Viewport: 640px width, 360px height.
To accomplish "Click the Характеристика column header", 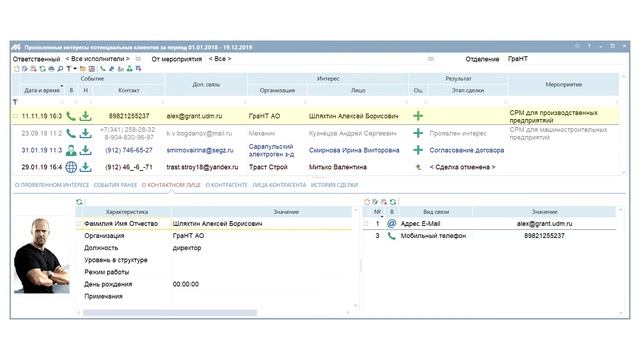I will coord(127,212).
